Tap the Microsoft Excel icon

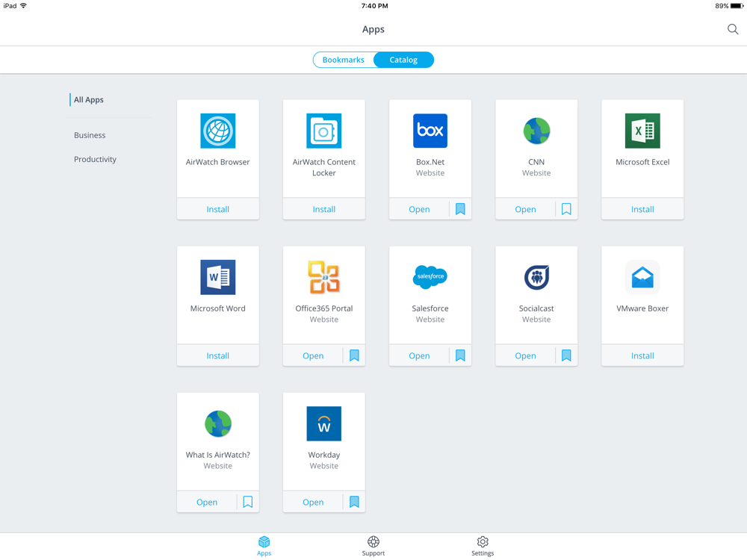pyautogui.click(x=642, y=131)
